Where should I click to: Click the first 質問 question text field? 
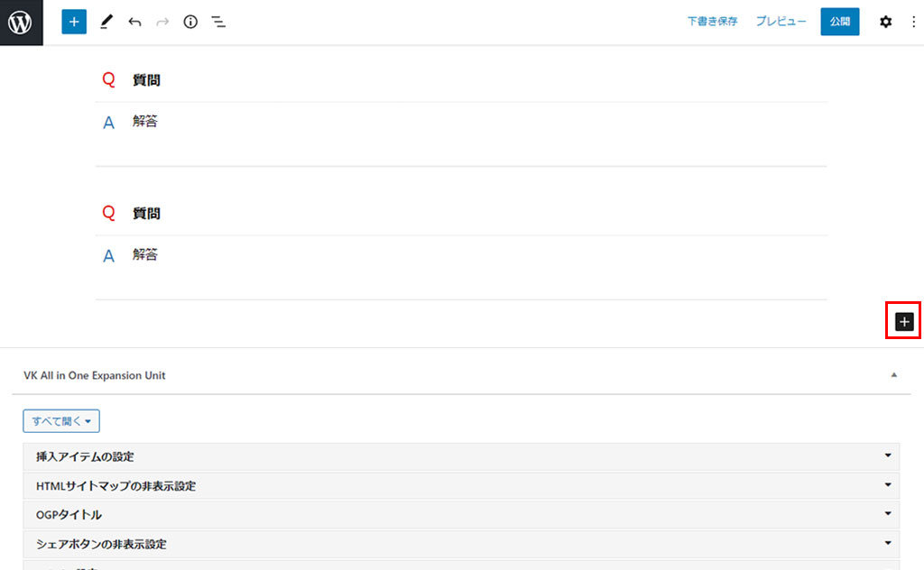[x=146, y=80]
